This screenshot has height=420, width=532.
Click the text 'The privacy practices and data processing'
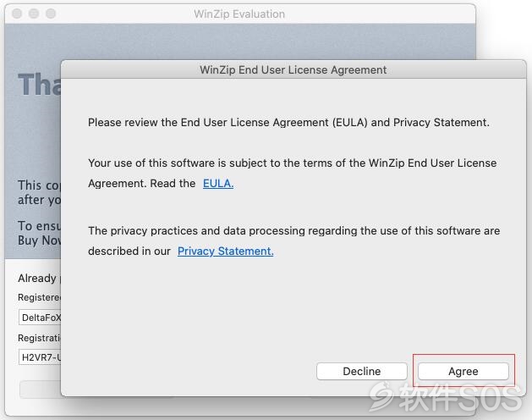point(197,230)
